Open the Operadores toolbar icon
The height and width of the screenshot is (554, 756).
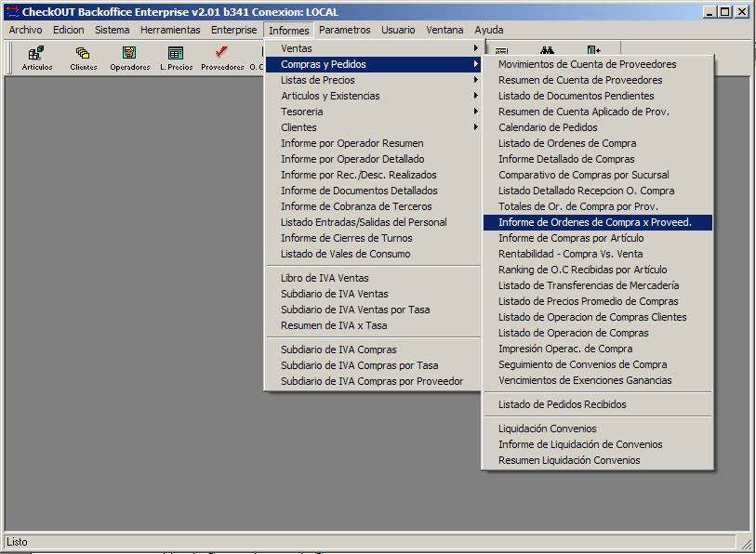(x=129, y=58)
